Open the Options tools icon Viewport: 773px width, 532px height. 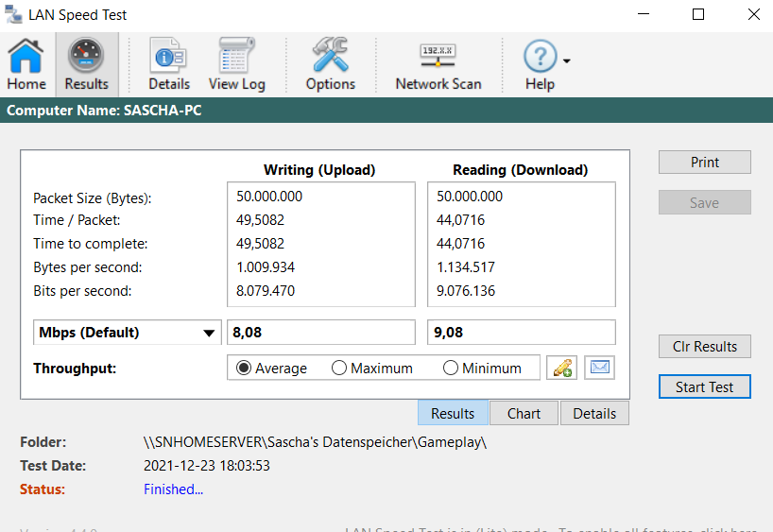pyautogui.click(x=331, y=64)
